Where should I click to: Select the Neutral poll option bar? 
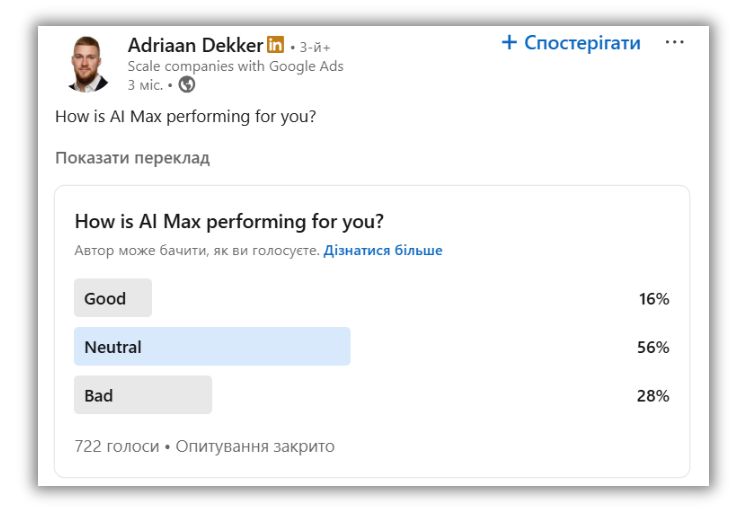[212, 347]
